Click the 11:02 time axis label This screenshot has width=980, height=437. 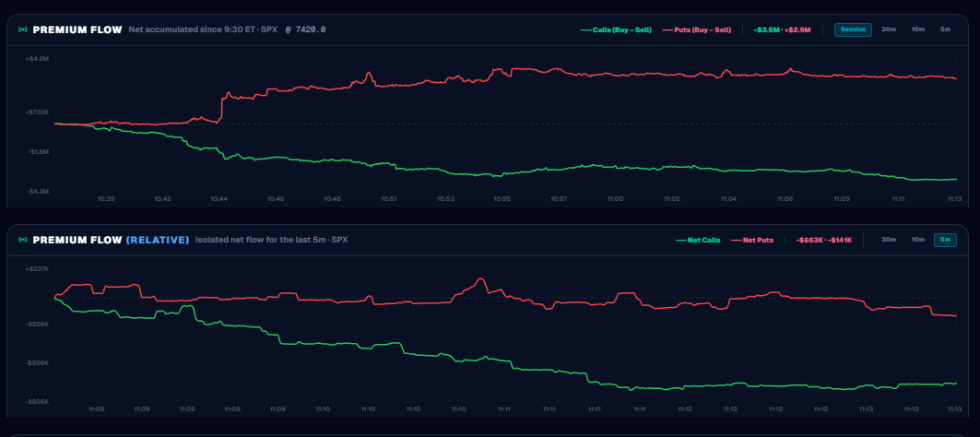pyautogui.click(x=672, y=199)
